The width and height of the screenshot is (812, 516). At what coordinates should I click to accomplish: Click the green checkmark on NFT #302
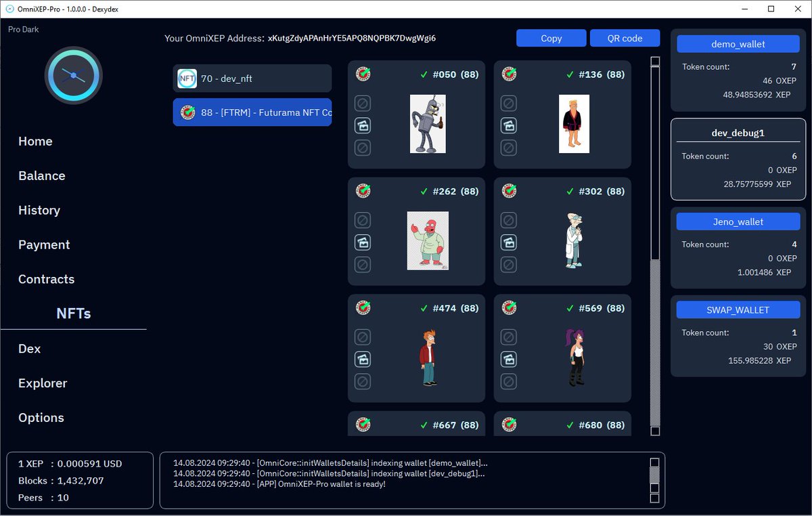pyautogui.click(x=570, y=192)
